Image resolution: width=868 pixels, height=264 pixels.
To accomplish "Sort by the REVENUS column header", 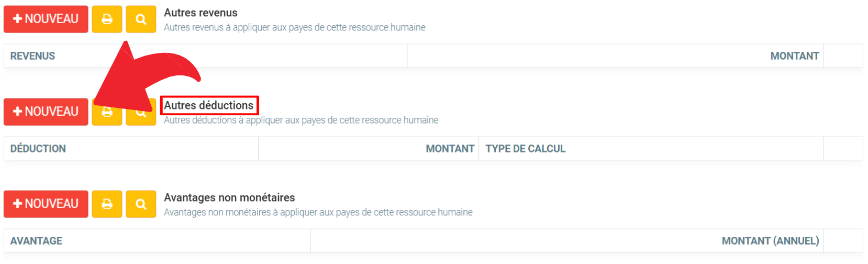I will (x=32, y=56).
